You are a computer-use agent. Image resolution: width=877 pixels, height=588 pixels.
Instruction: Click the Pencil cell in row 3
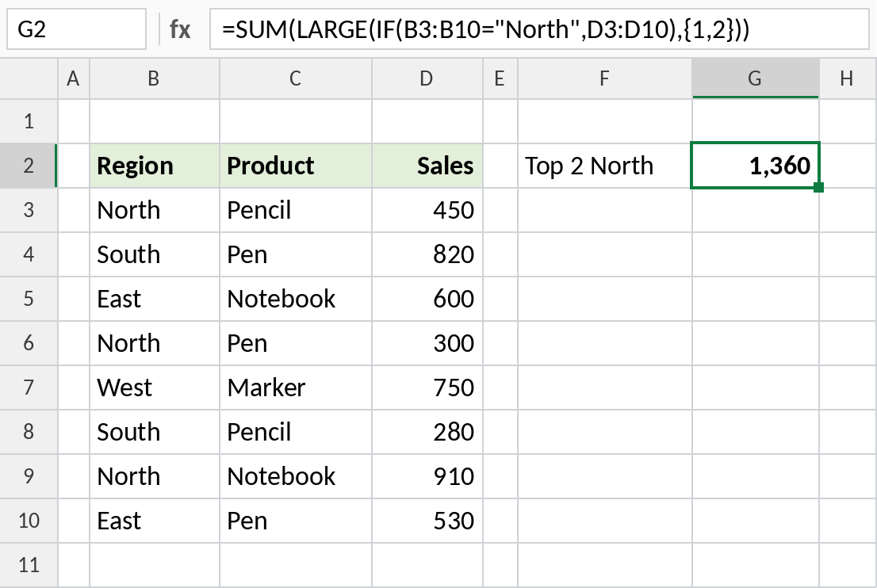click(x=295, y=210)
